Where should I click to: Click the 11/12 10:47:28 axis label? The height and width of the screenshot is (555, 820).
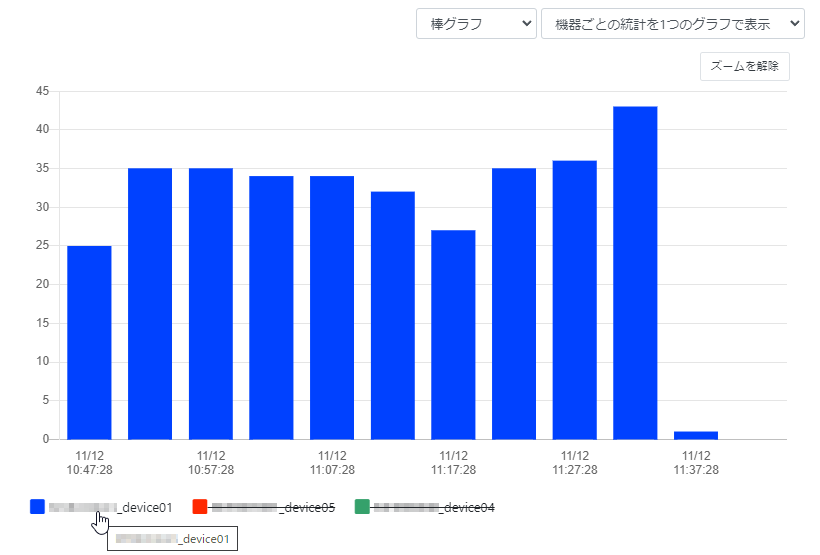(x=89, y=463)
